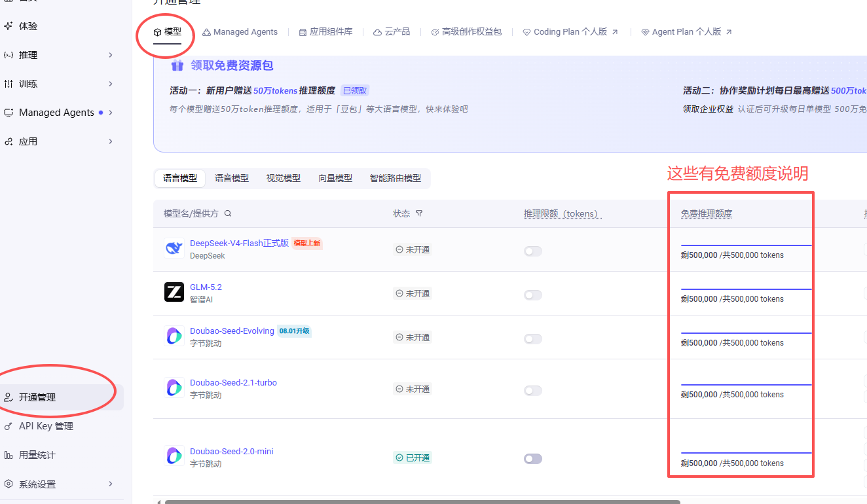Click the DeepSeek whale logo

point(174,248)
